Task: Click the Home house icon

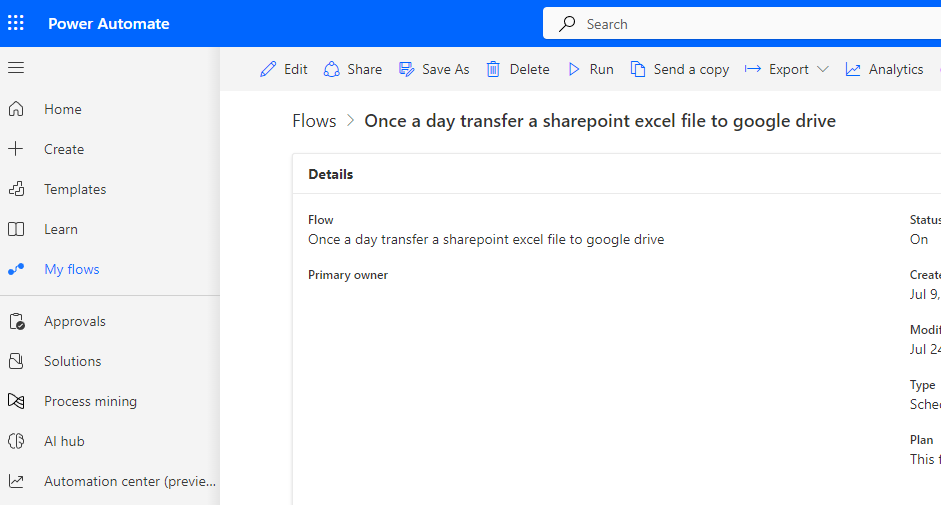Action: [16, 109]
